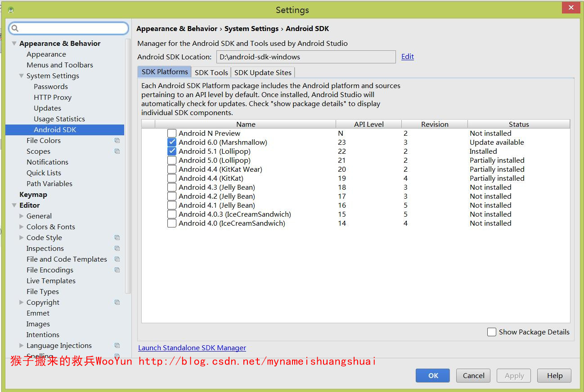Select Keymap in settings tree
584x392 pixels.
[x=33, y=195]
